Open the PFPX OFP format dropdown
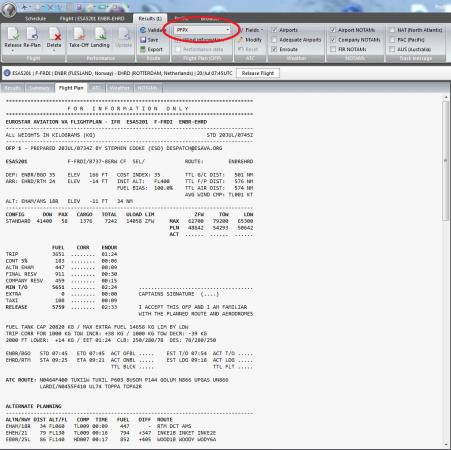This screenshot has width=451, height=450. click(x=202, y=30)
